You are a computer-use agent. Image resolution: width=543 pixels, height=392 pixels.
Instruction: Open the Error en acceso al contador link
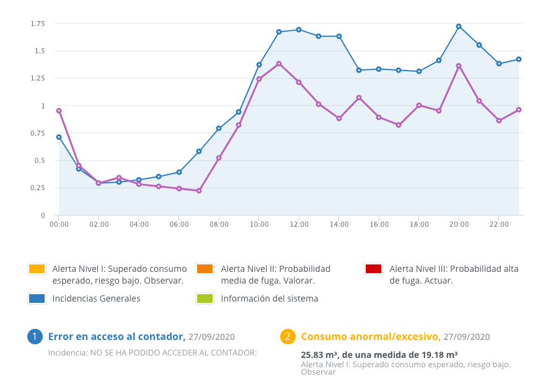117,336
